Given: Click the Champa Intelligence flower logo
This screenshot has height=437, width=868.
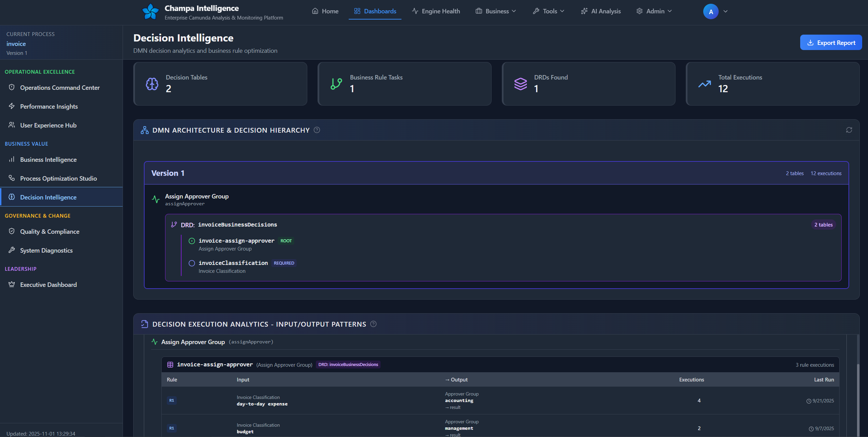Looking at the screenshot, I should point(150,12).
